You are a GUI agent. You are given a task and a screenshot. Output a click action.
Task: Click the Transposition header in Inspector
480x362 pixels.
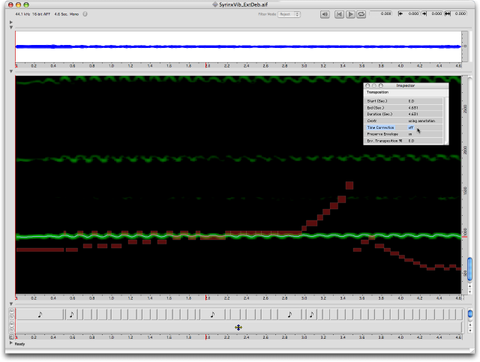point(377,92)
